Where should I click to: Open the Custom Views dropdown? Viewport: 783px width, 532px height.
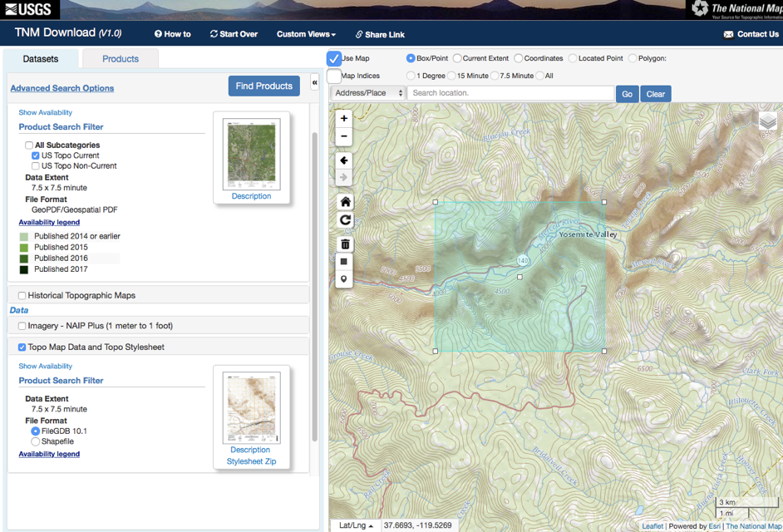306,34
